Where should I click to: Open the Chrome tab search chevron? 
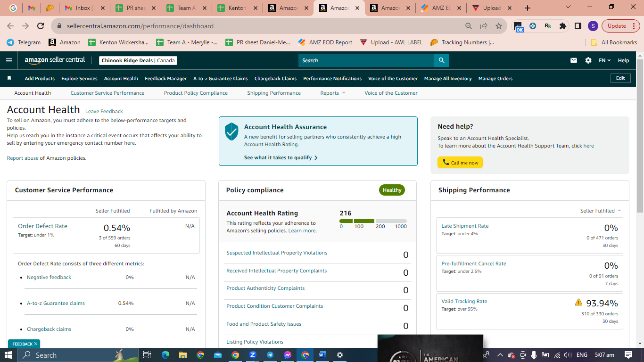568,7
